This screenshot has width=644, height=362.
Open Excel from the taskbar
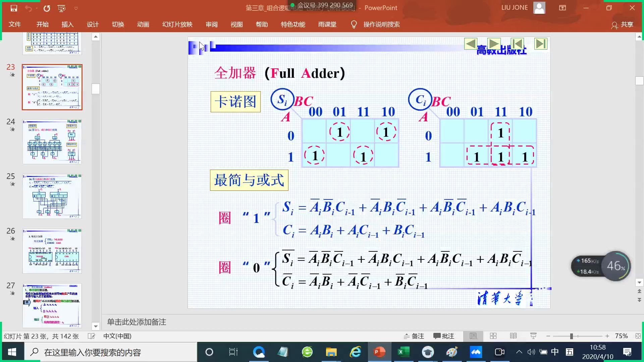click(x=404, y=352)
